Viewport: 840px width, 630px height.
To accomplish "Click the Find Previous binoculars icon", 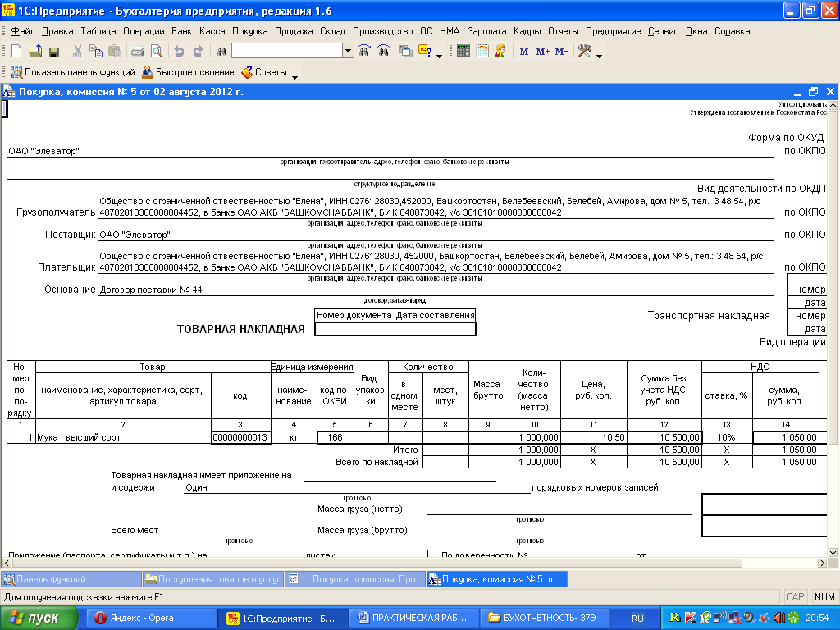I will point(383,52).
